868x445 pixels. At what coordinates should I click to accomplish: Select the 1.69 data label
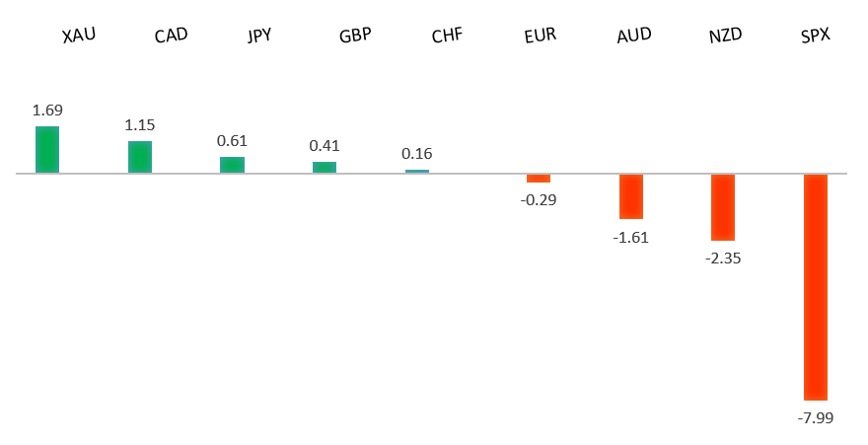(47, 111)
